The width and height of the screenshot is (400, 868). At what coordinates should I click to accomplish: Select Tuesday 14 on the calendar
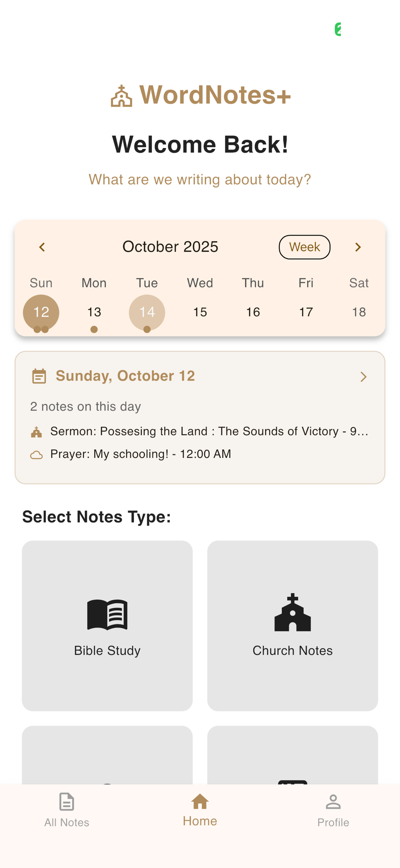pyautogui.click(x=147, y=312)
